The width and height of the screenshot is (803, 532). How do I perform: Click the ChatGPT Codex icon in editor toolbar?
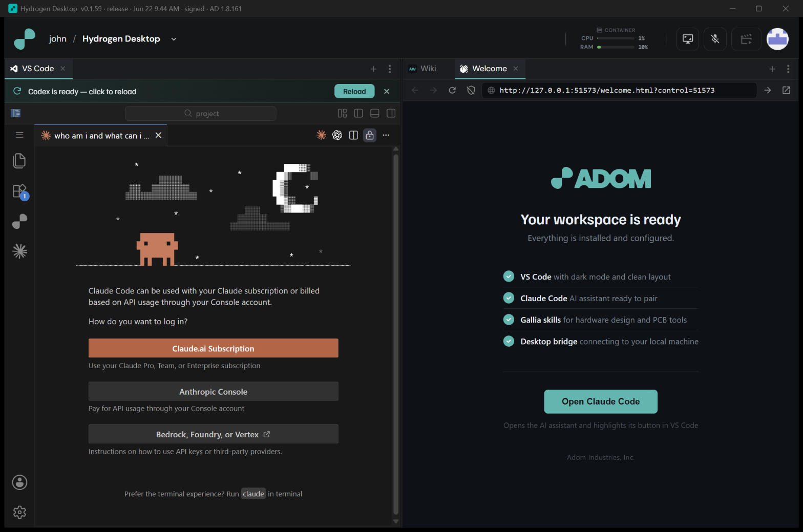pyautogui.click(x=337, y=135)
